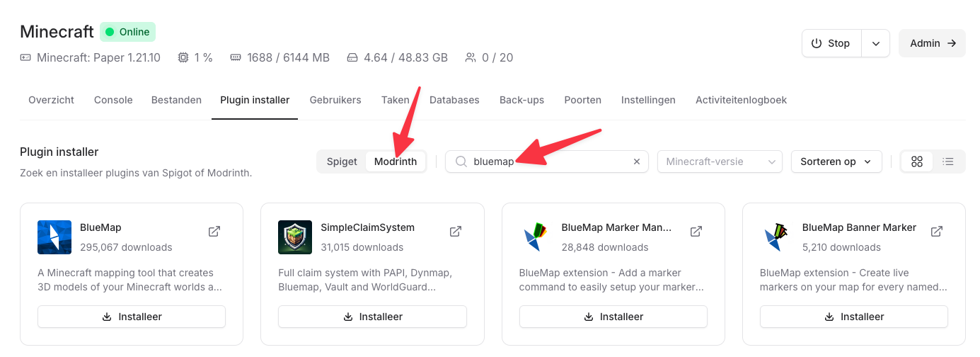Expand the Sorteren op menu
Viewport: 980px width, 357px height.
[836, 161]
